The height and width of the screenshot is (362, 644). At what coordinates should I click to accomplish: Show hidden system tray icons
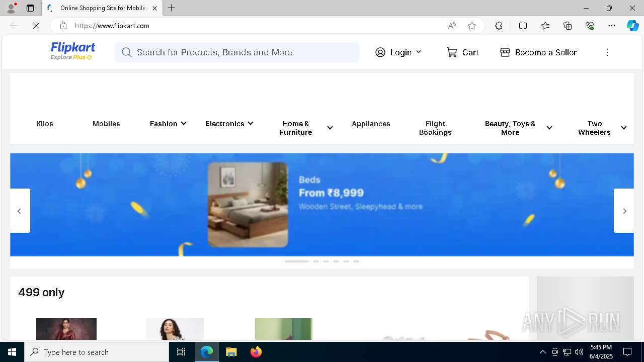click(542, 352)
